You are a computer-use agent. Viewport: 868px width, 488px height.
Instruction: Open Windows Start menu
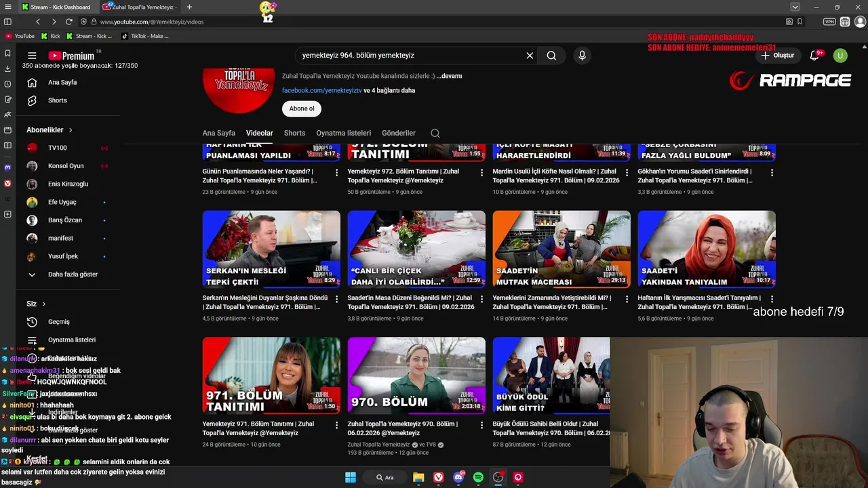click(351, 477)
